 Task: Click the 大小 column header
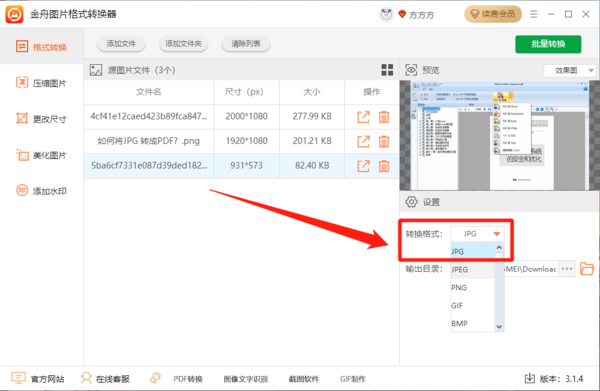pos(312,92)
